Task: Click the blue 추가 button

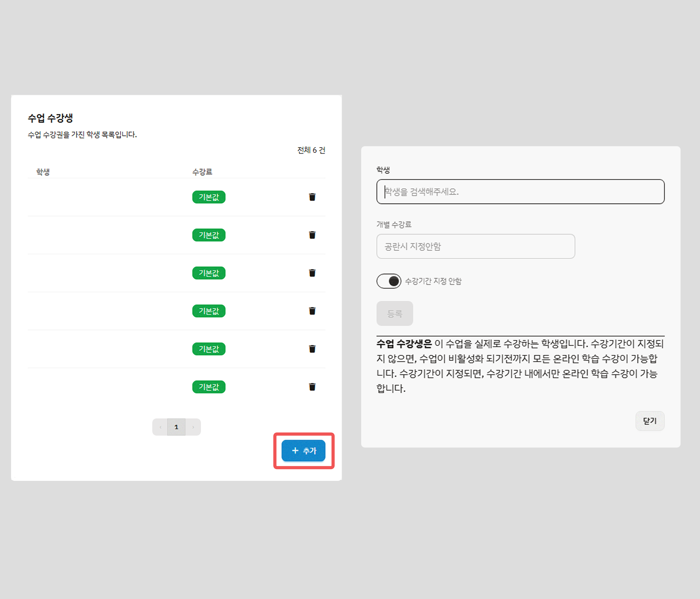Action: click(303, 451)
